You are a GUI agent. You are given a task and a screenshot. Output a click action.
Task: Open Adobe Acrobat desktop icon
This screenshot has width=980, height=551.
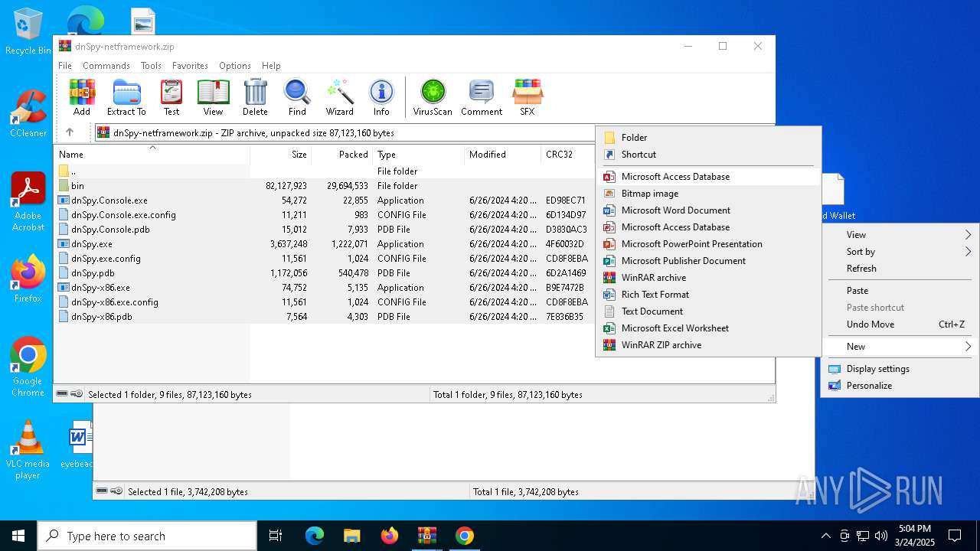28,202
